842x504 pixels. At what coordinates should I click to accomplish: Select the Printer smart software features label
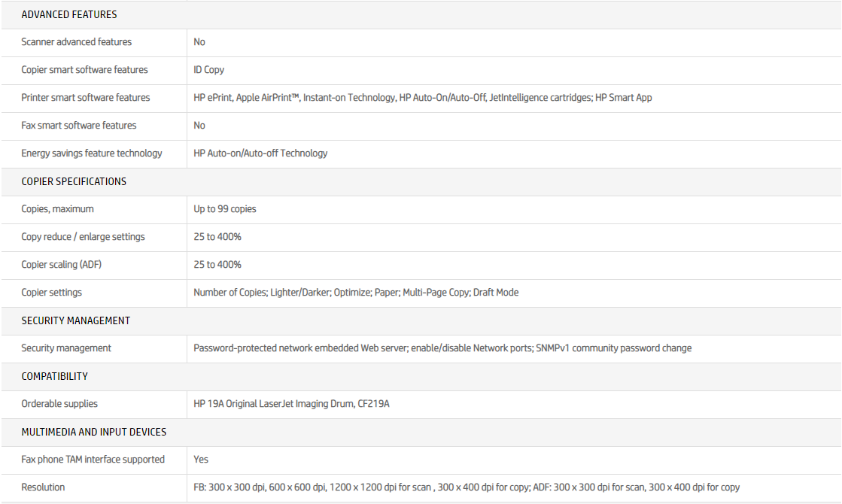tap(85, 98)
